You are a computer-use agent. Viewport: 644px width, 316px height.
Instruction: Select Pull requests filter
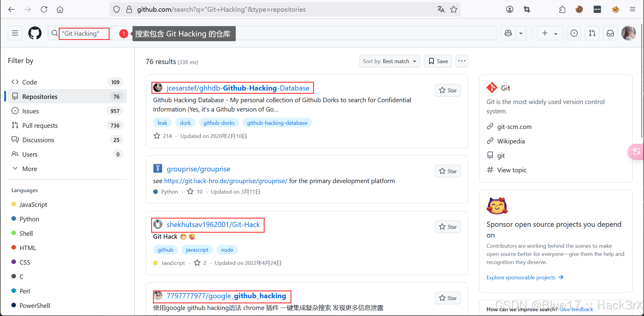[x=67, y=125]
